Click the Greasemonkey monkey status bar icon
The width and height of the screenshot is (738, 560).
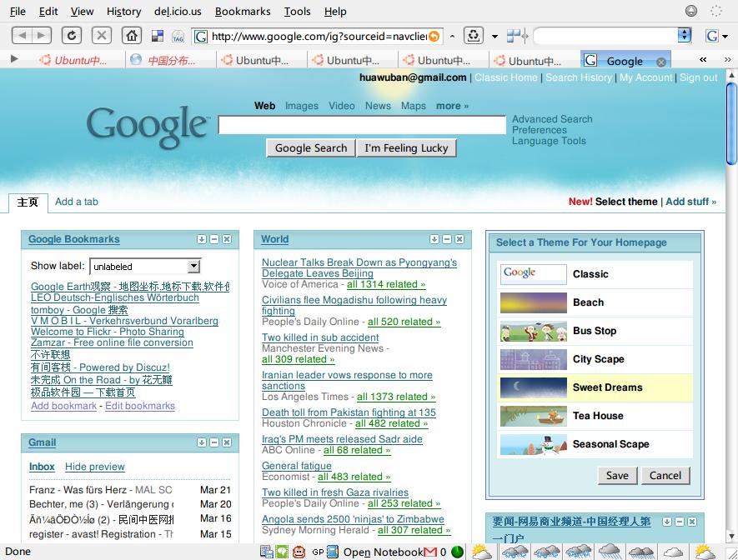pos(299,552)
